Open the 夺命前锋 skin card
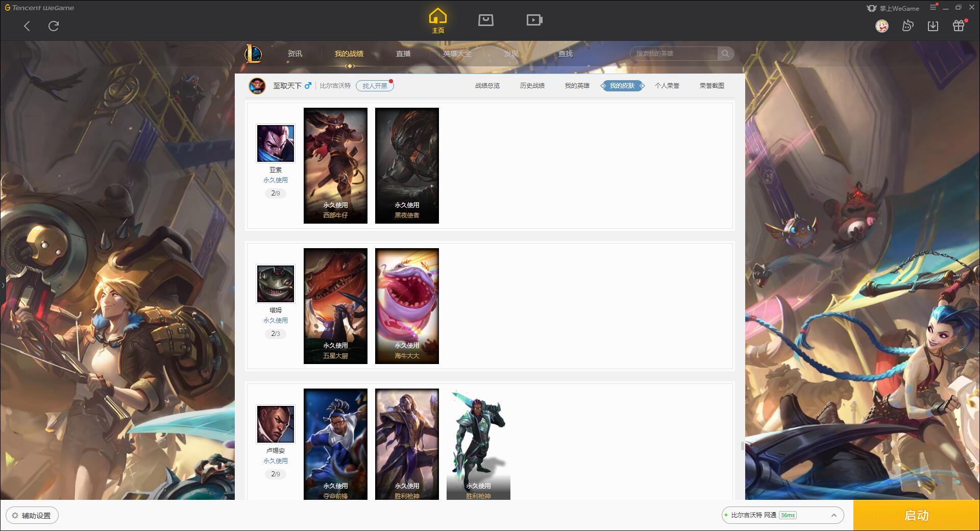This screenshot has height=531, width=980. tap(335, 444)
